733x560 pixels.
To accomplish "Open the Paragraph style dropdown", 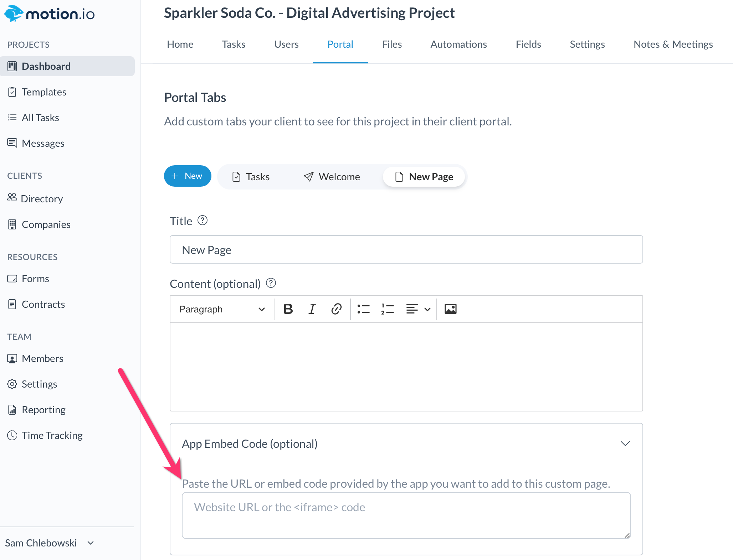I will point(222,309).
